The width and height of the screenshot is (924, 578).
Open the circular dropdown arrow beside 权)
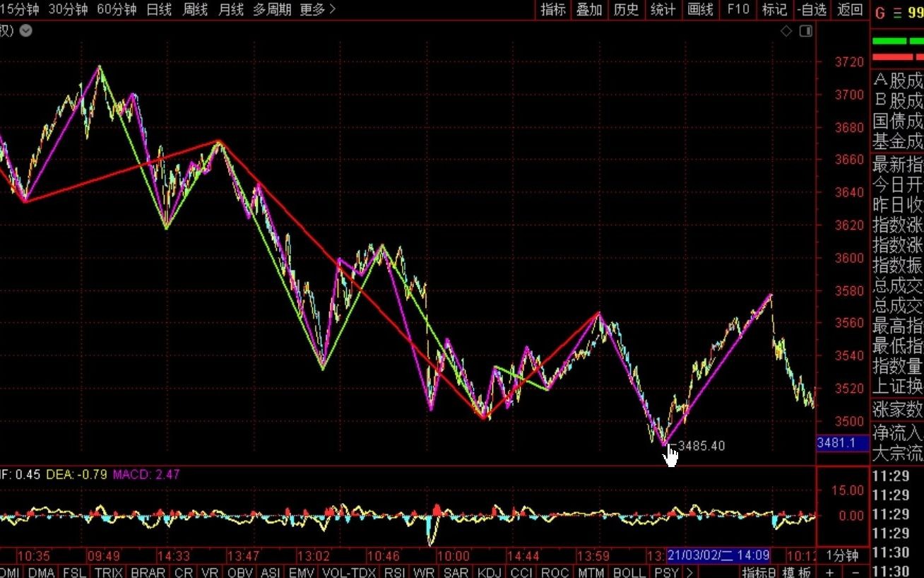(25, 30)
